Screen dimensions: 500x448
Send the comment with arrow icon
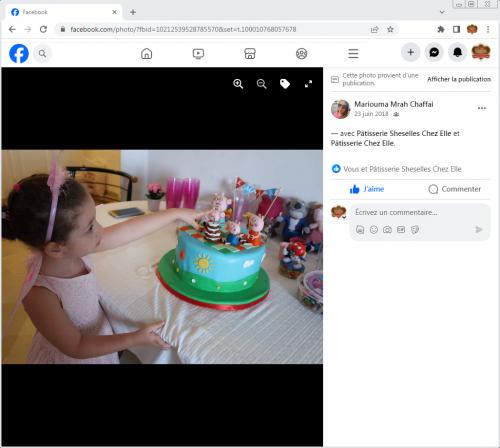coord(479,229)
